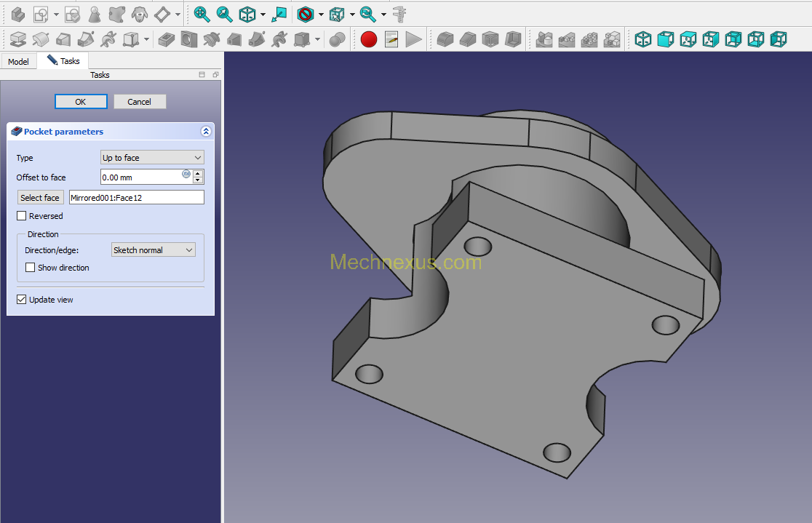Image resolution: width=812 pixels, height=523 pixels.
Task: Click the Chamfer tool icon
Action: pos(468,39)
